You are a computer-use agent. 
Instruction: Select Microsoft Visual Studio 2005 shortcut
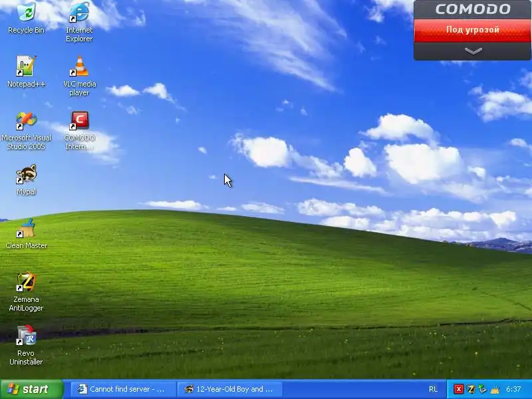tap(26, 130)
